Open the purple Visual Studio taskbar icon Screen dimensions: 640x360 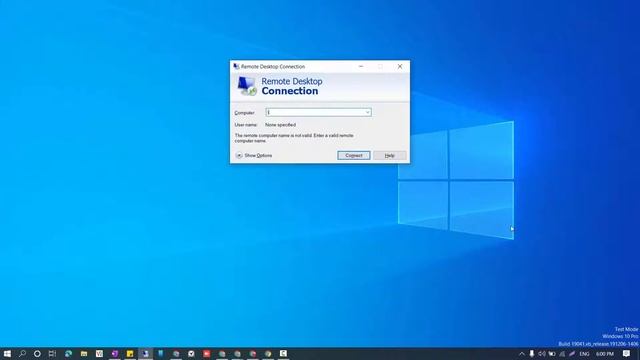(115, 353)
